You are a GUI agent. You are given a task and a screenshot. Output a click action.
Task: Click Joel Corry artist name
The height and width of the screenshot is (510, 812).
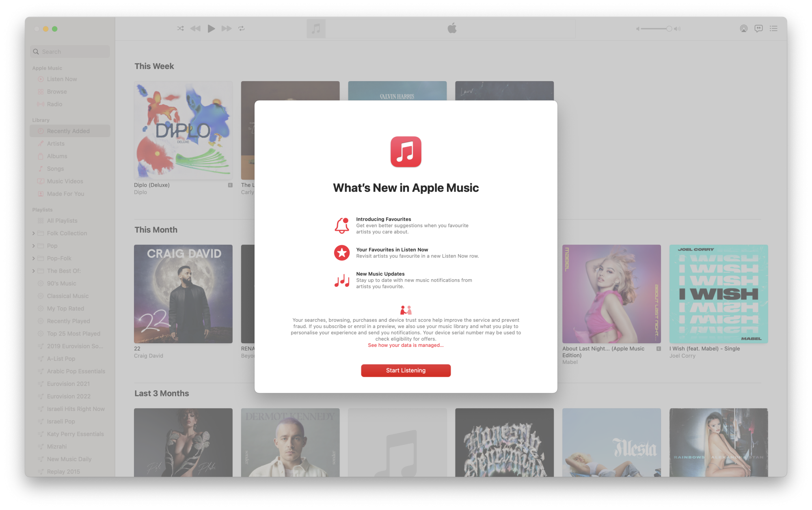point(682,356)
